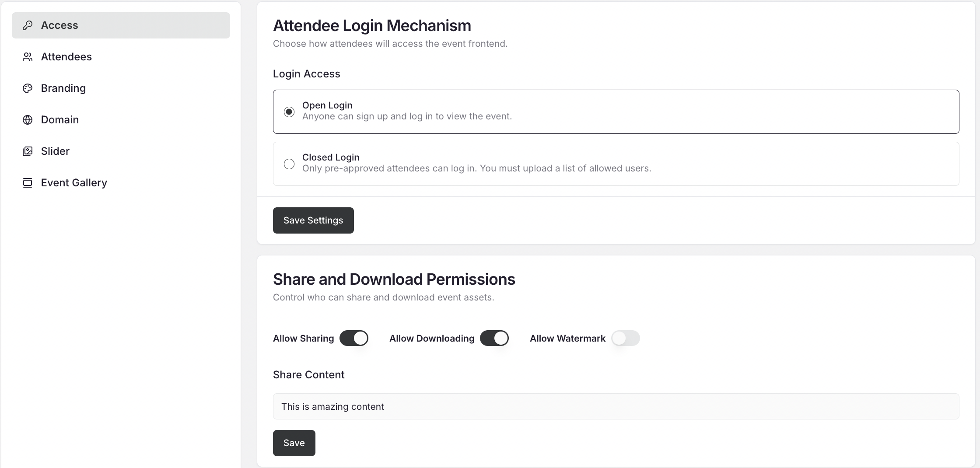This screenshot has height=468, width=980.
Task: Click the frame icon next to Event Gallery
Action: coord(28,182)
